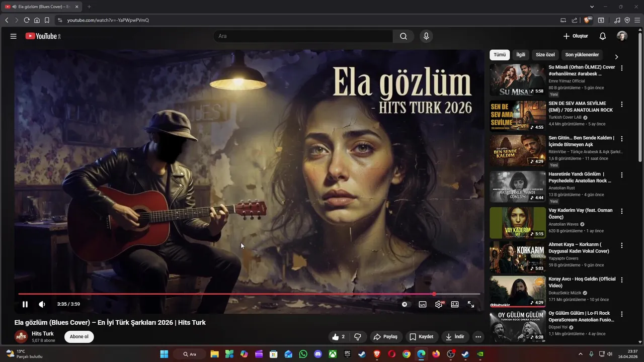Open the Windows Start menu
This screenshot has height=362, width=644.
pyautogui.click(x=164, y=354)
